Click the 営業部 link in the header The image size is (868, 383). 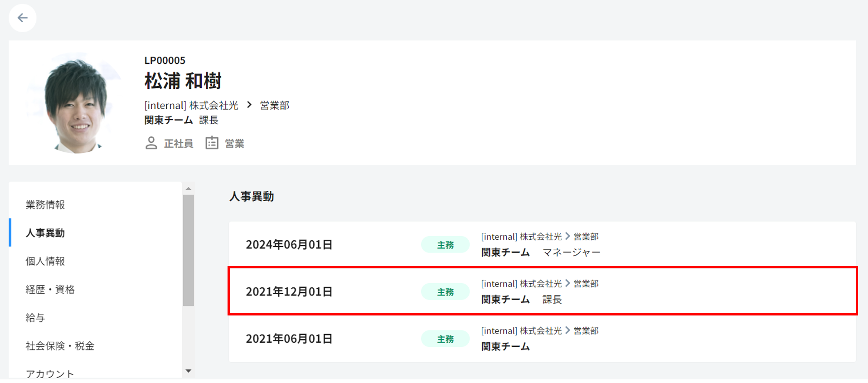[275, 106]
